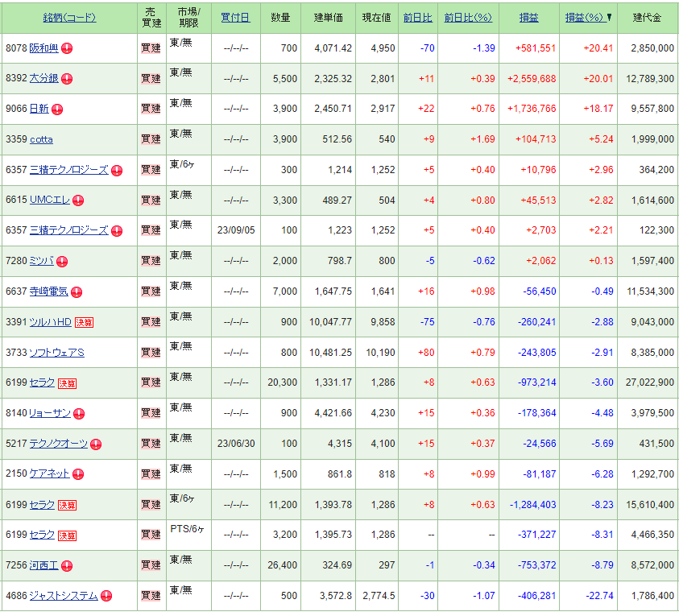This screenshot has height=616, width=679.
Task: Click 決算 badge on セラク PTS/6ヶ row
Action: coord(67,536)
